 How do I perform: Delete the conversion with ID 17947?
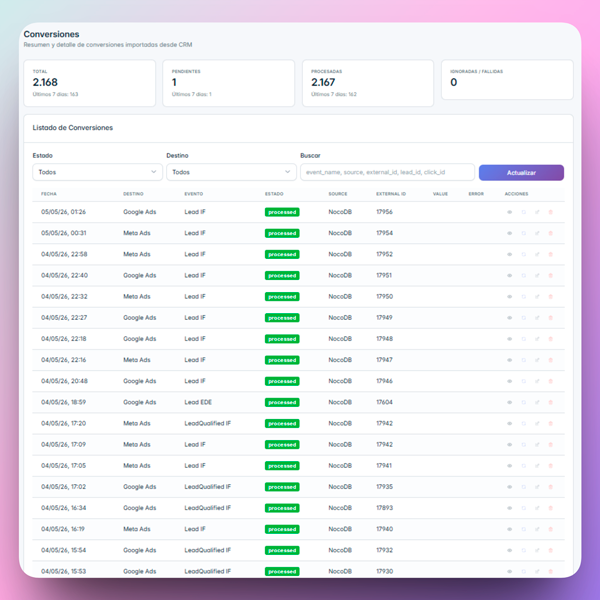[x=551, y=360]
